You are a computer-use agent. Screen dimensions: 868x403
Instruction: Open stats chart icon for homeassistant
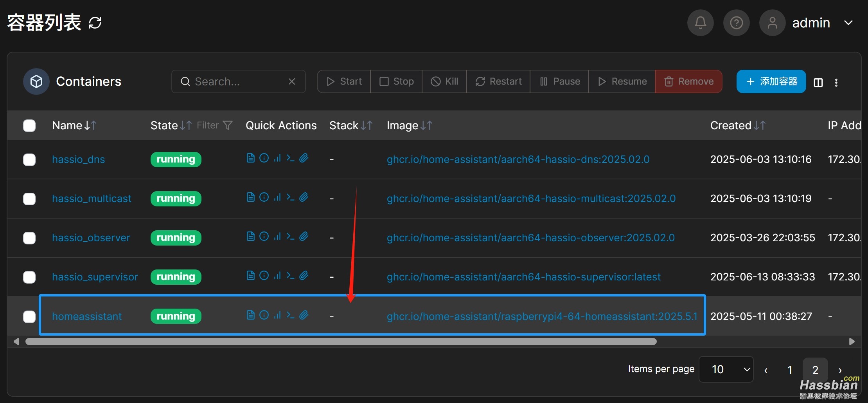(x=277, y=315)
